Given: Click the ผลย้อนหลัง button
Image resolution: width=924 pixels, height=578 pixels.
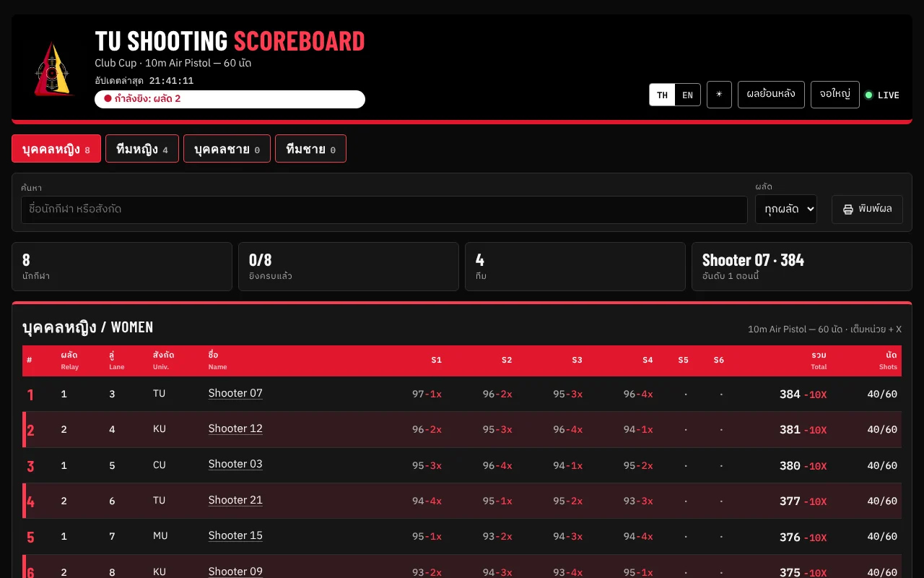Looking at the screenshot, I should click(771, 95).
